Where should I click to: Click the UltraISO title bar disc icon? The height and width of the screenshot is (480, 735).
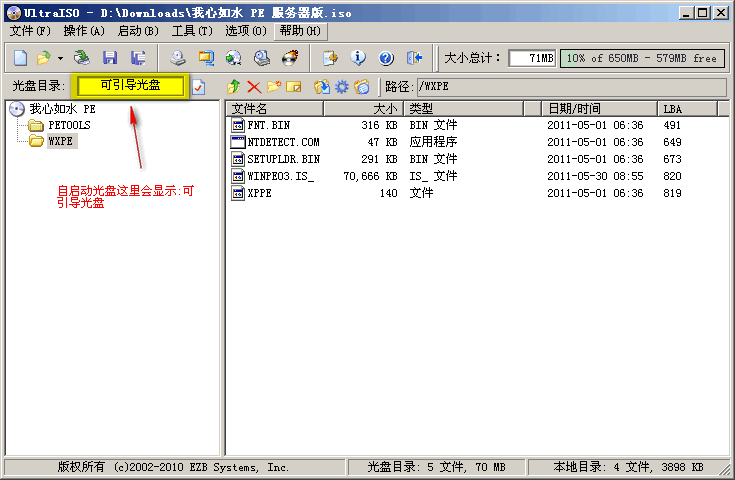pyautogui.click(x=14, y=13)
